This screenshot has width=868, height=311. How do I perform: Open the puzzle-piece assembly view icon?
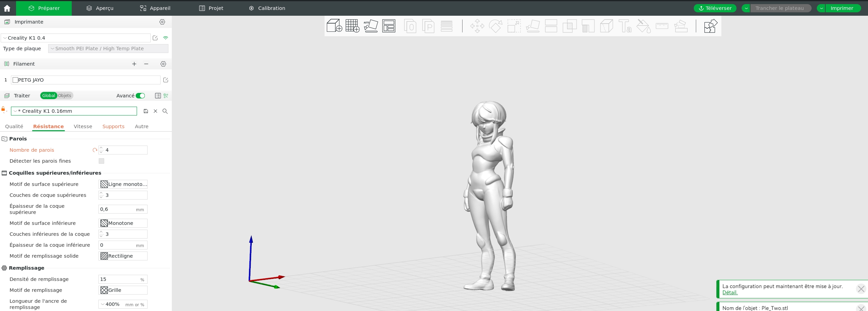[x=711, y=26]
